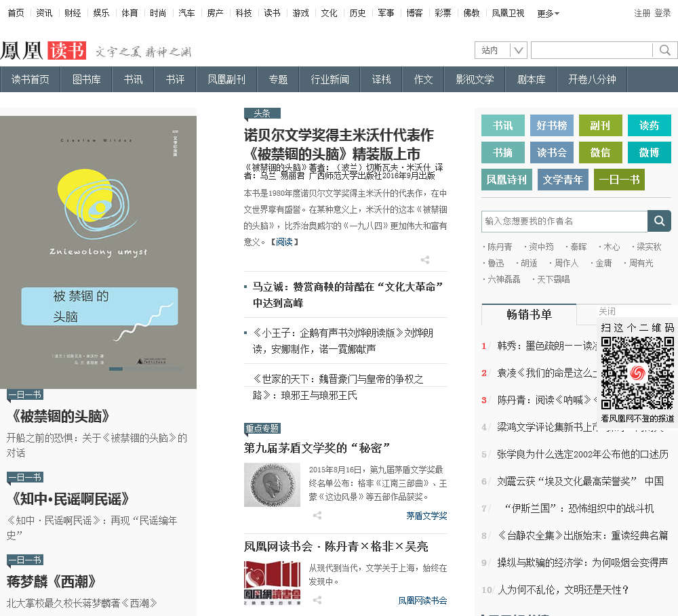Select 凤凰副刊 in the navigation bar
Image resolution: width=678 pixels, height=616 pixels.
click(x=226, y=79)
